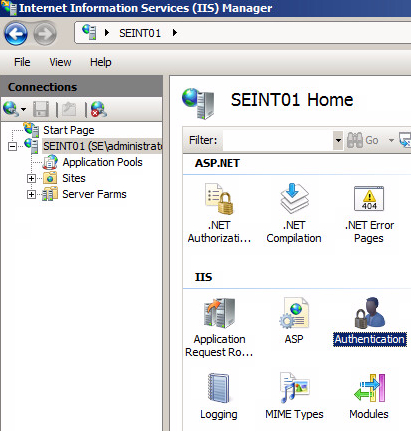Click the Save connections disk icon
The height and width of the screenshot is (431, 411).
coord(41,109)
